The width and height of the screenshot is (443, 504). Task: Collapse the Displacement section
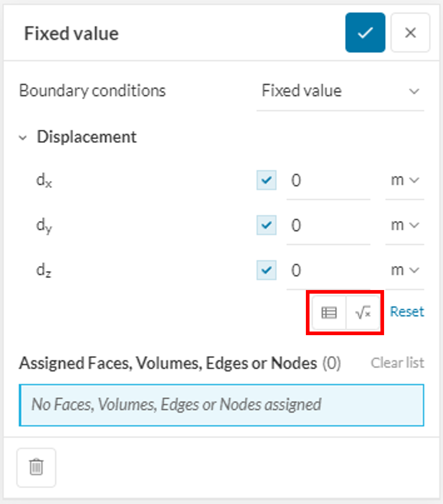tap(23, 138)
